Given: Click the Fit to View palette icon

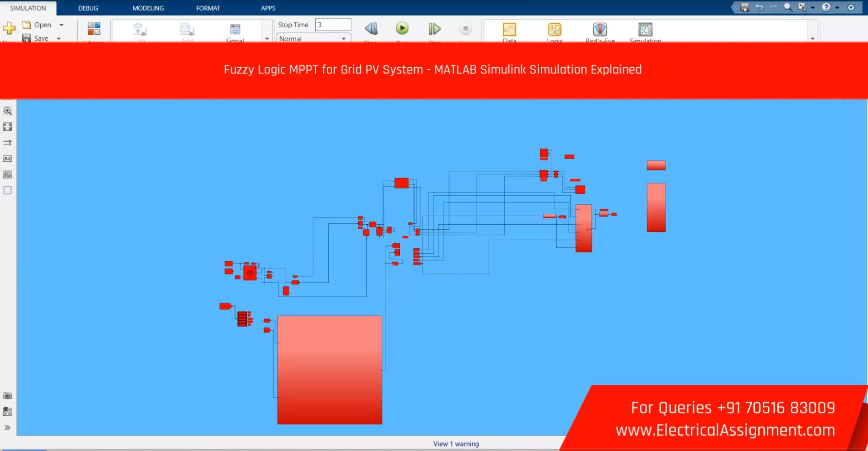Looking at the screenshot, I should tap(8, 127).
